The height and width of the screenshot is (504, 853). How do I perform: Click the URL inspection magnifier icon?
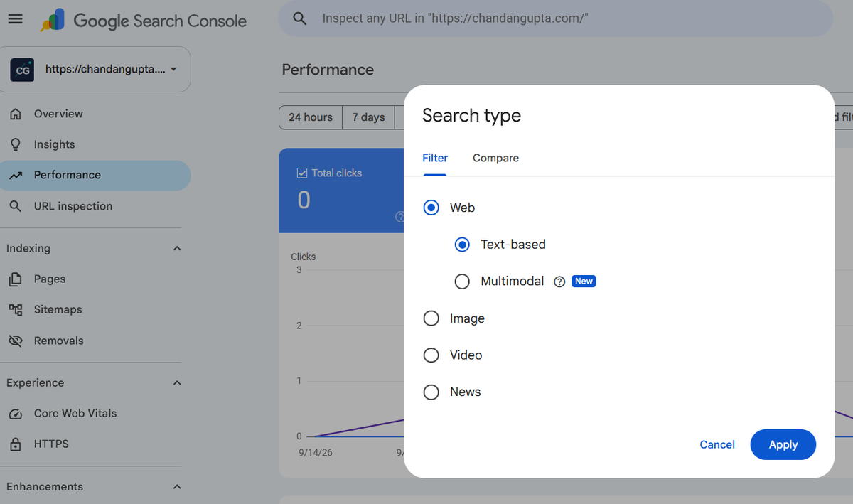click(16, 206)
